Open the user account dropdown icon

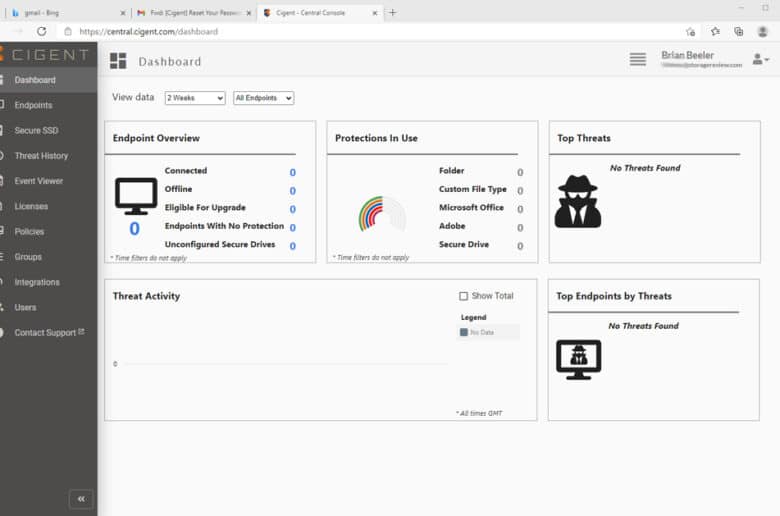(761, 59)
